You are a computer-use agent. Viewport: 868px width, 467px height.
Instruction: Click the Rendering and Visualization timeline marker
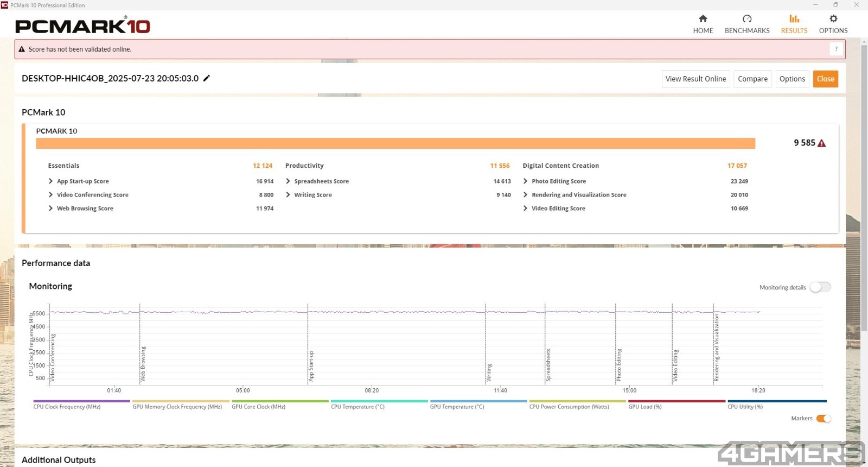[x=716, y=348]
